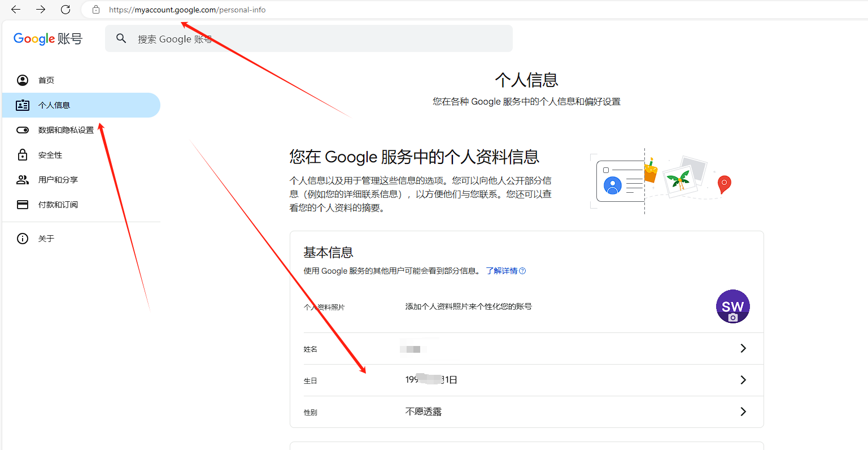
Task: Click the blurred name value in 姓名 row
Action: (x=410, y=349)
